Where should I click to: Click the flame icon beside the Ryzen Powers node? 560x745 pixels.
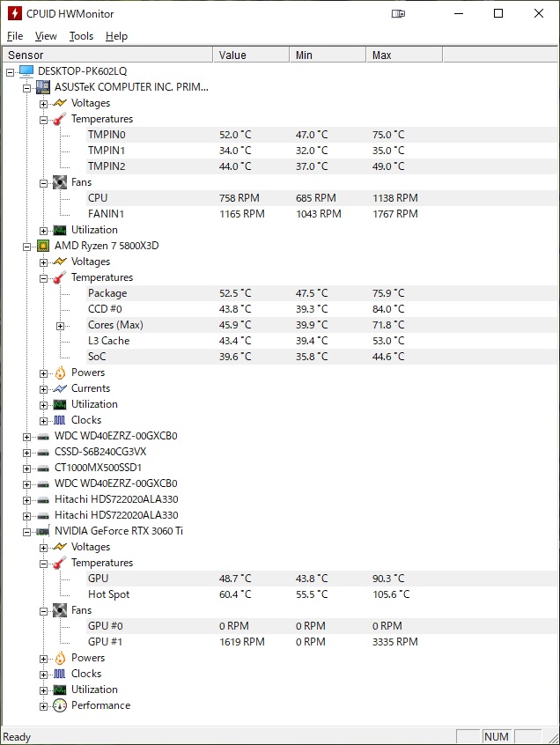[x=60, y=373]
